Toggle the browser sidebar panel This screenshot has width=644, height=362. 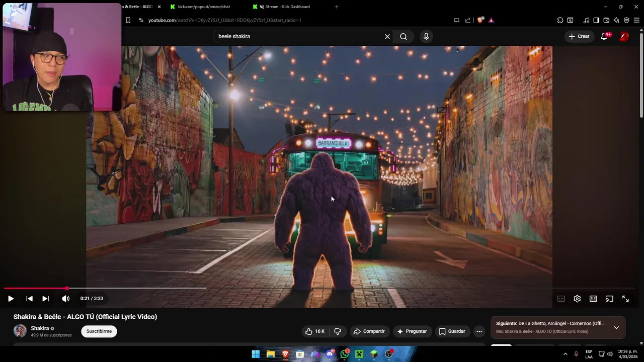point(596,20)
